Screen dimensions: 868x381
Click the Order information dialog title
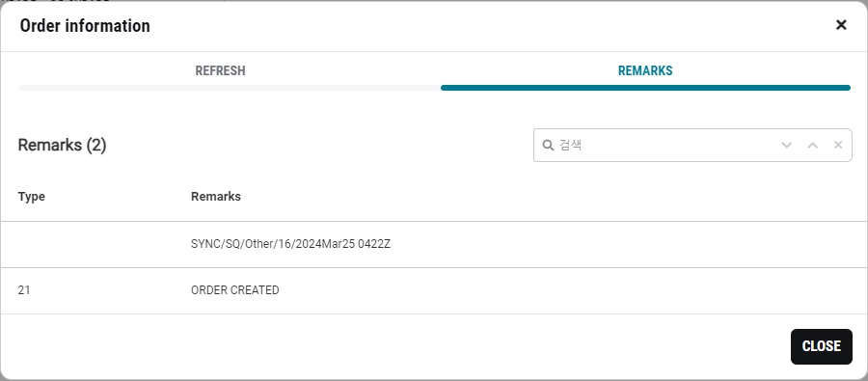click(85, 25)
